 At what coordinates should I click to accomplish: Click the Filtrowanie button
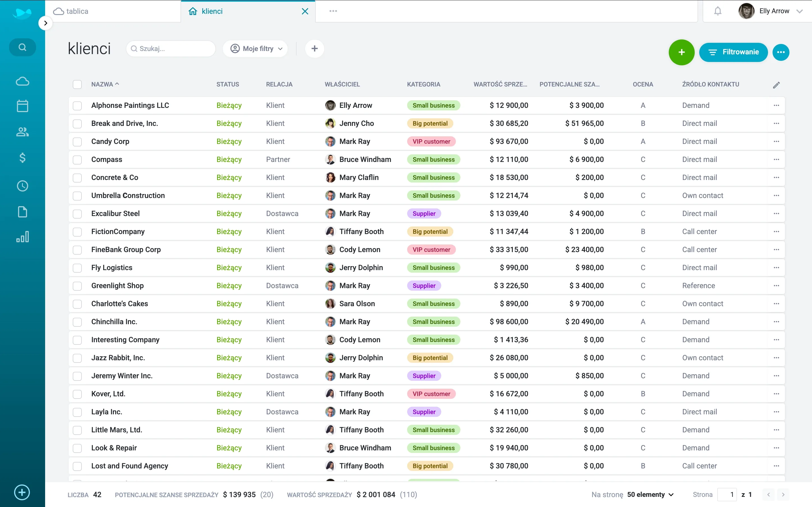pyautogui.click(x=733, y=52)
